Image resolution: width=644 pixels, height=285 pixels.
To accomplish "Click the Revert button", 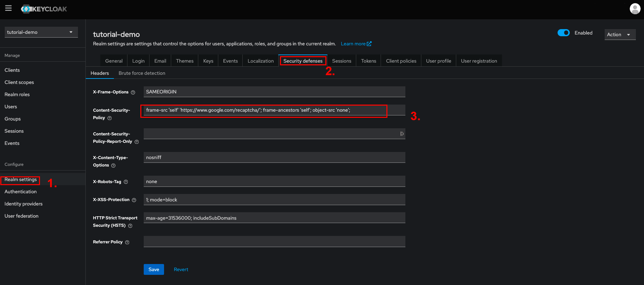I will [x=181, y=269].
